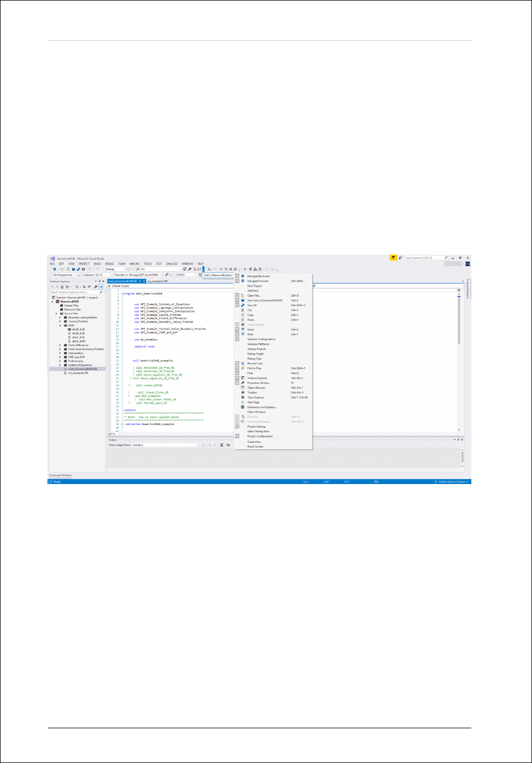The image size is (532, 763).
Task: Click the Solution Explorer search magnifier icon
Action: pos(101,292)
